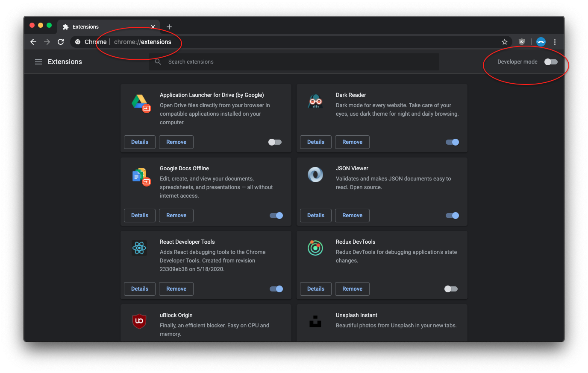The image size is (588, 373).
Task: Reload the page with refresh icon
Action: pyautogui.click(x=61, y=42)
